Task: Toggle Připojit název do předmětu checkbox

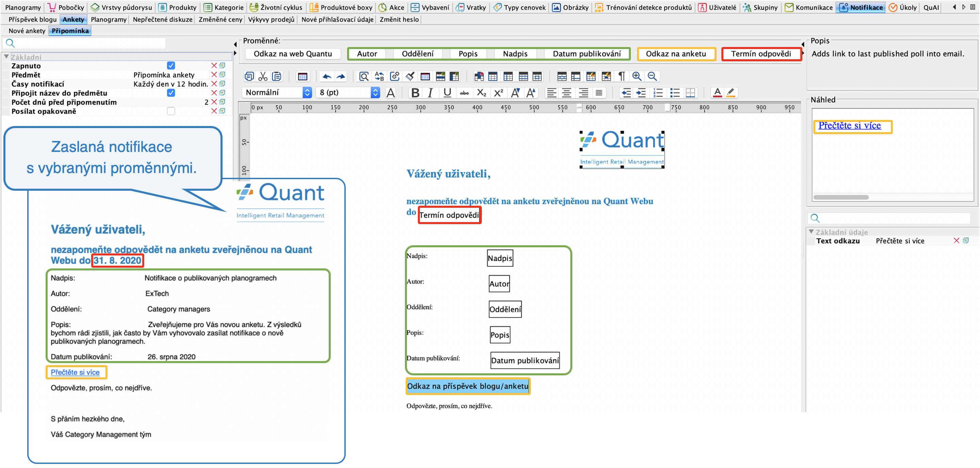Action: pyautogui.click(x=171, y=93)
